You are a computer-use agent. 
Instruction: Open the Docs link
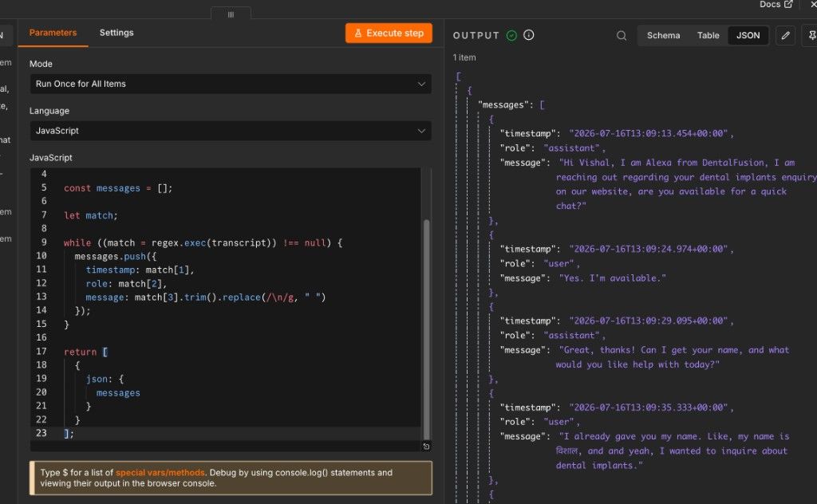[x=776, y=4]
